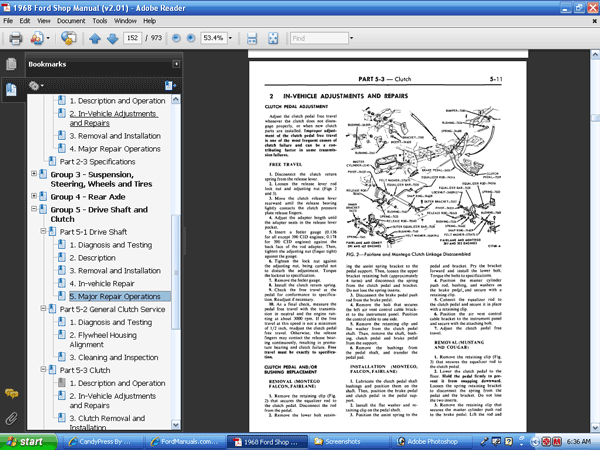Viewport: 600px width, 450px height.
Task: Click the Start Meeting collaboration icon
Action: (x=37, y=38)
